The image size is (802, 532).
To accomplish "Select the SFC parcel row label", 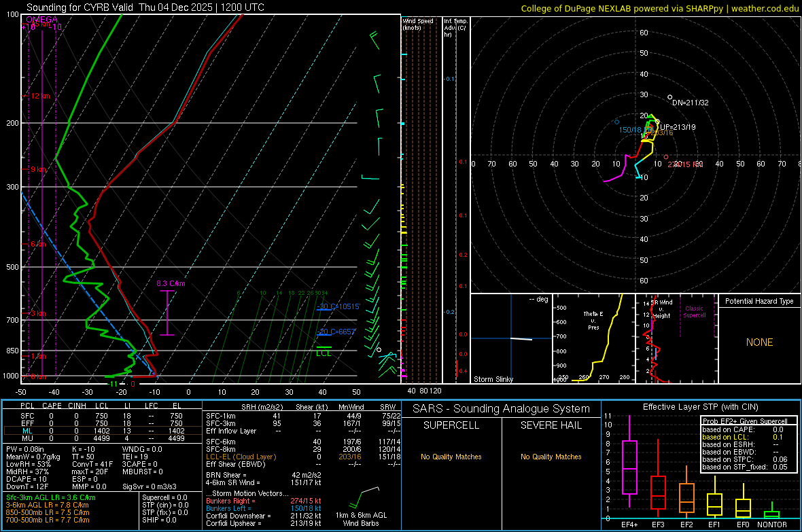I will pos(27,416).
